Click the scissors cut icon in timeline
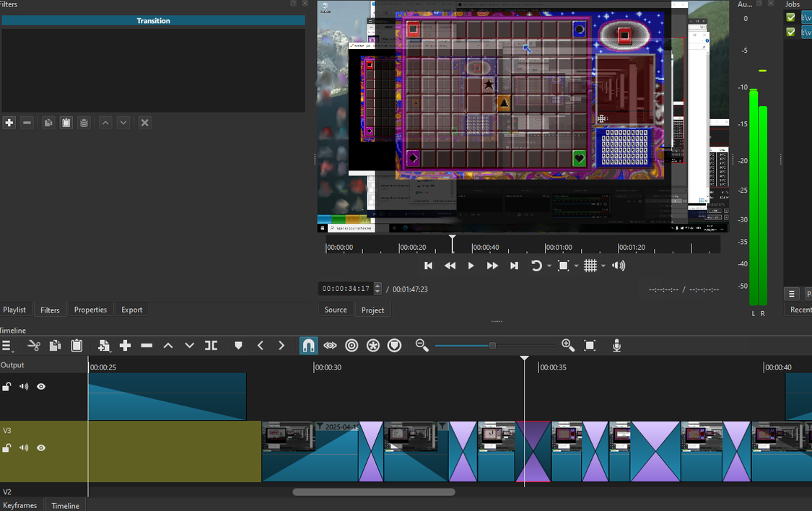This screenshot has height=511, width=812. [34, 346]
